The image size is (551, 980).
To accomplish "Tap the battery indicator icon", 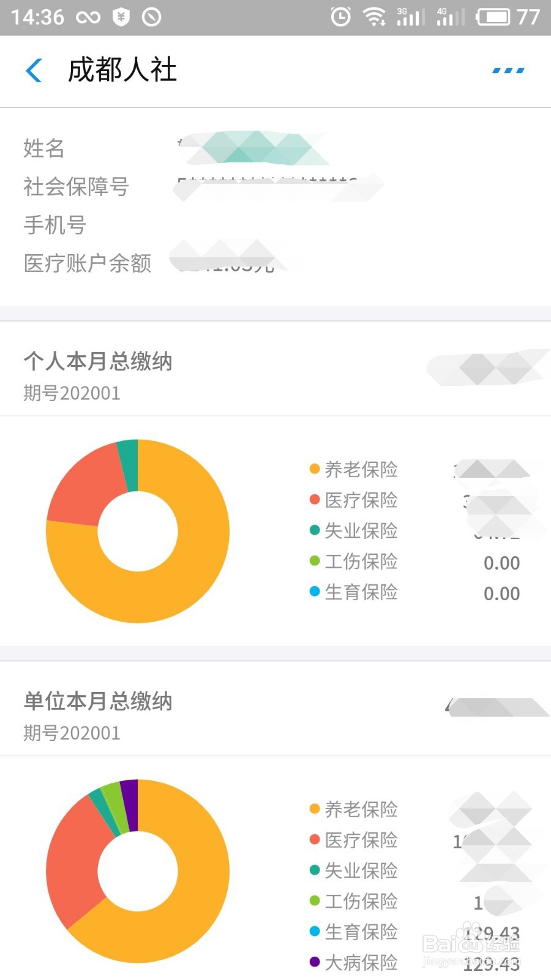I will coord(493,17).
